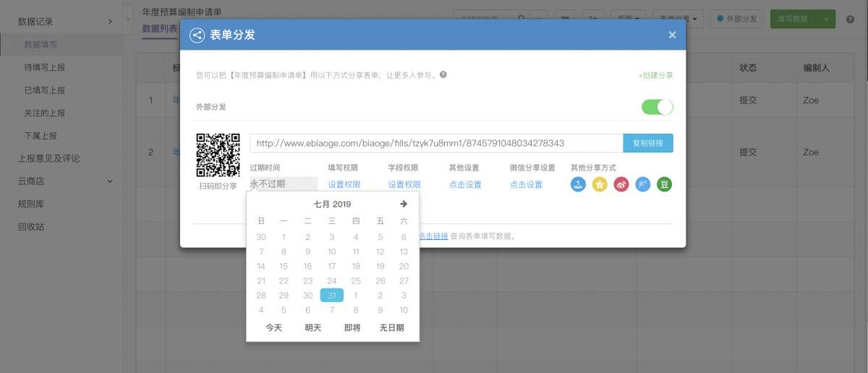This screenshot has height=373, width=868.
Task: Share to QQ Zone yellow star icon
Action: pyautogui.click(x=600, y=184)
